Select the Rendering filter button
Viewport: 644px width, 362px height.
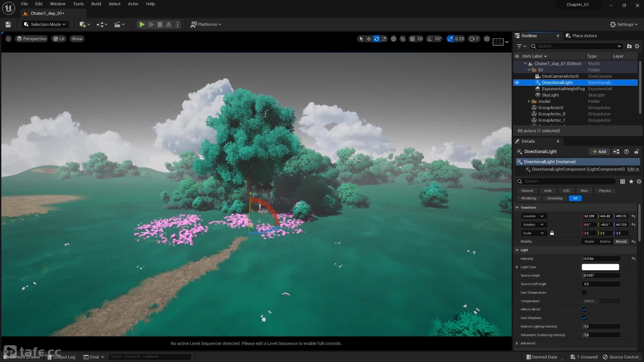[x=529, y=198]
